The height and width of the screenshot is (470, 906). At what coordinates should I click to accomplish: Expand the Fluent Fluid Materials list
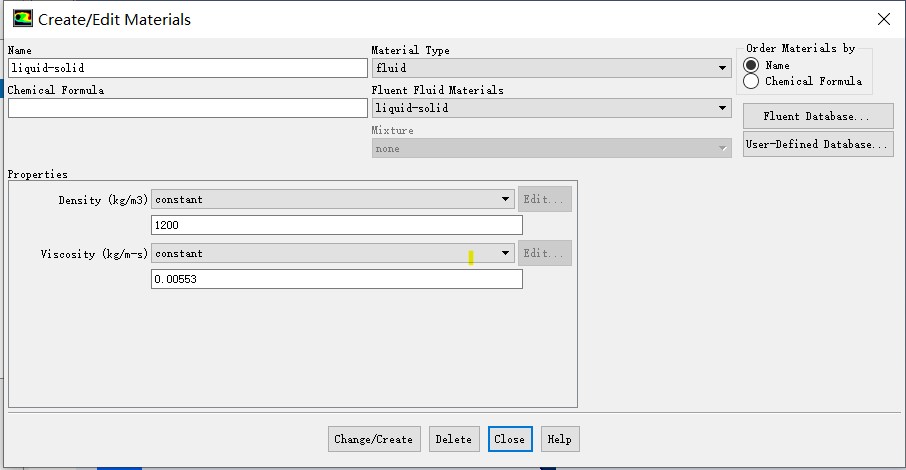click(551, 108)
